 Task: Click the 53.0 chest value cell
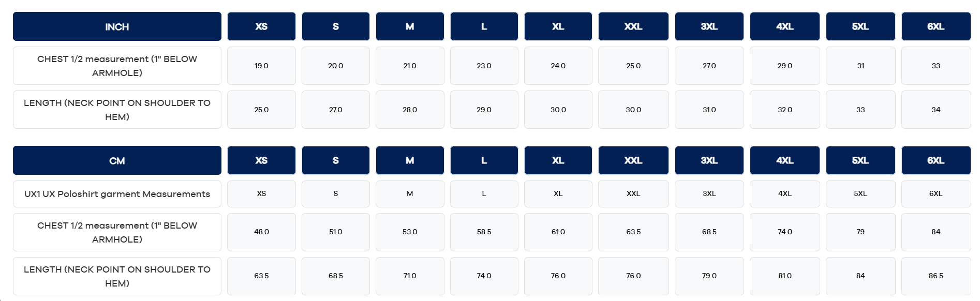[x=409, y=232]
